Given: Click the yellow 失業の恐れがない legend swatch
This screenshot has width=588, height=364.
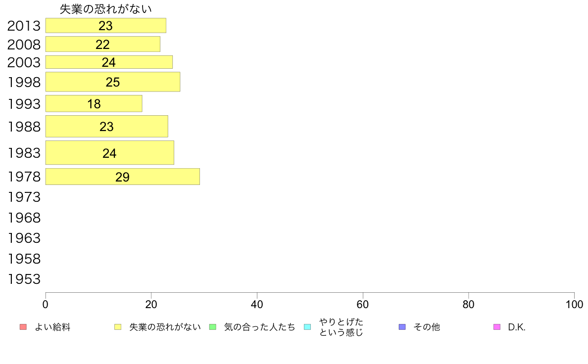Looking at the screenshot, I should tap(118, 327).
